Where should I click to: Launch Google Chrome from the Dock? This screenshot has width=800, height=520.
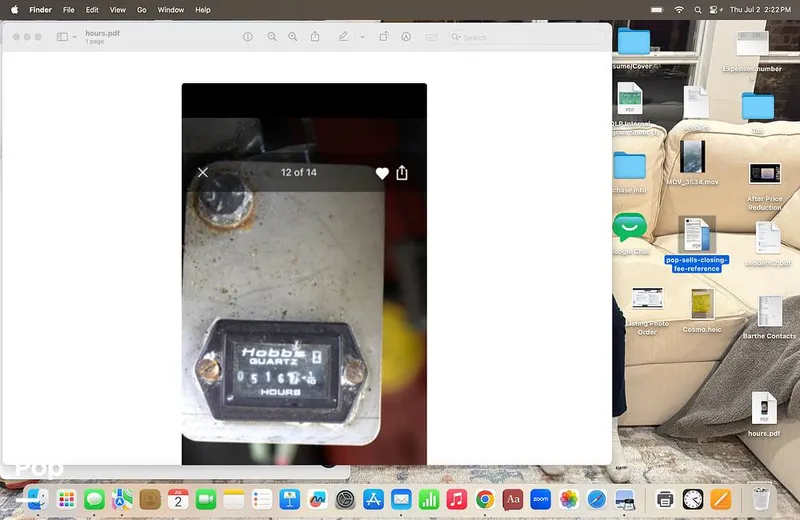(485, 499)
